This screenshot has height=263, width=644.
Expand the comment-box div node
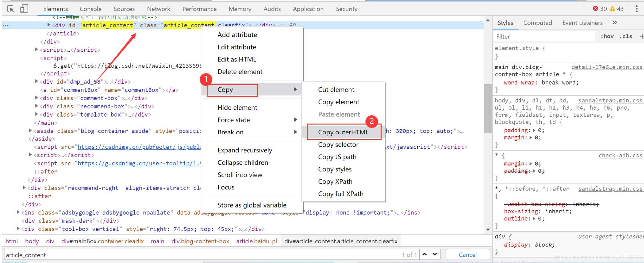pyautogui.click(x=36, y=98)
